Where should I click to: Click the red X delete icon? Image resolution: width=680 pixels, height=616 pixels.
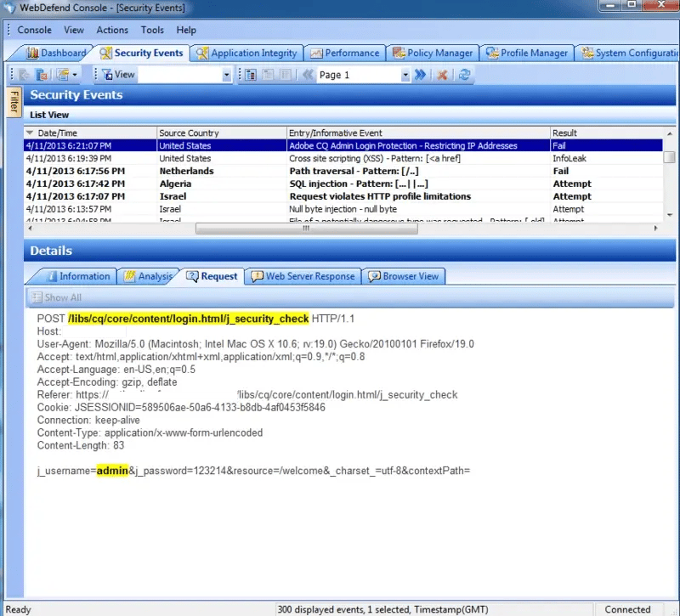[x=443, y=75]
